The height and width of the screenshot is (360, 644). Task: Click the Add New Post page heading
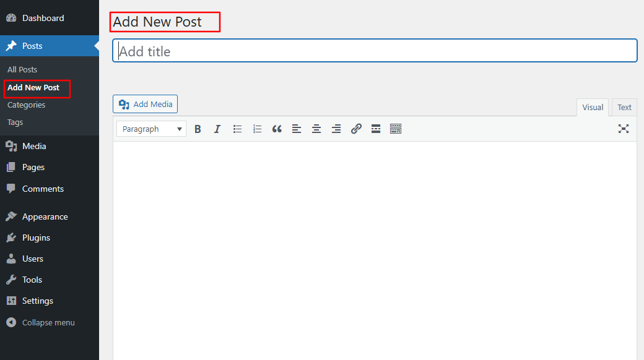(x=157, y=22)
